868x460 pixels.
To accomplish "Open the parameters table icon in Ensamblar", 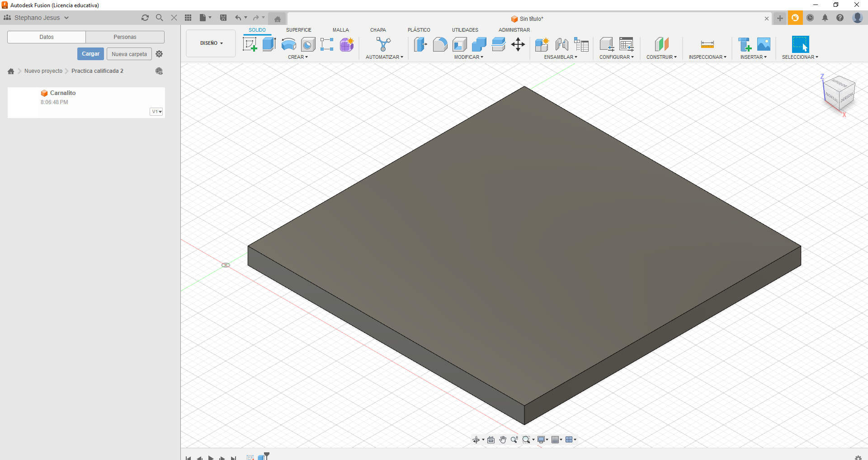I will point(581,44).
